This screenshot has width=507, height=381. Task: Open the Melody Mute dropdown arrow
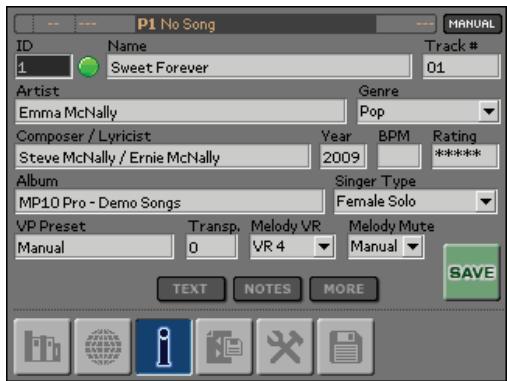[413, 247]
